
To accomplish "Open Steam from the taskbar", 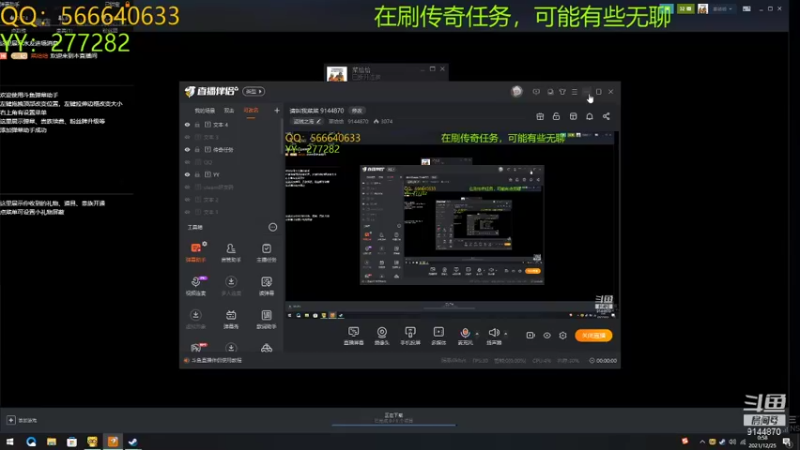I will pyautogui.click(x=133, y=441).
